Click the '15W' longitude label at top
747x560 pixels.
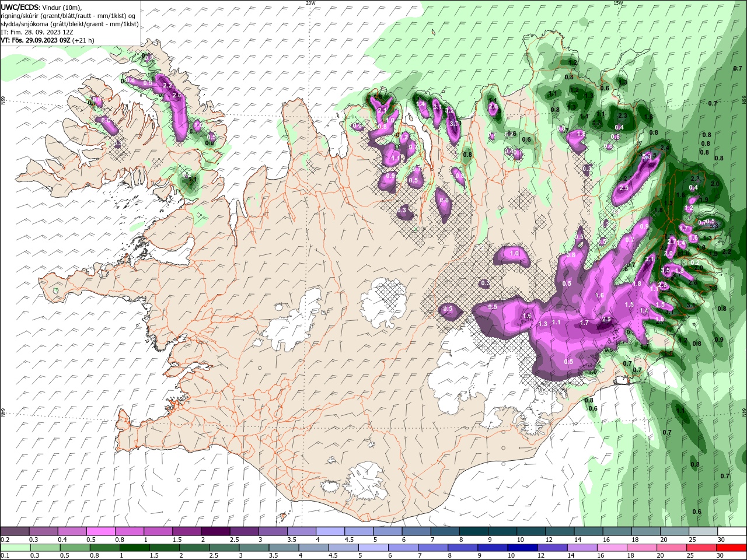pos(618,3)
